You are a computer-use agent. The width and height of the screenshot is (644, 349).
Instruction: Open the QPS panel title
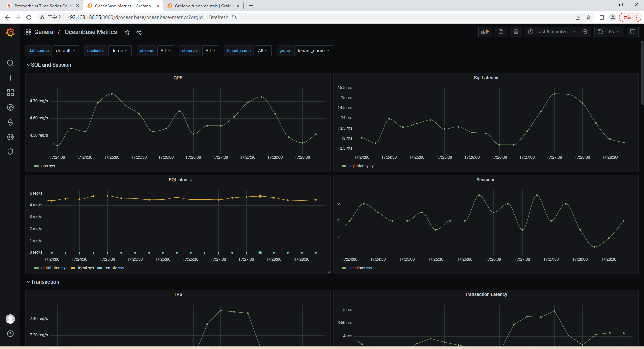178,78
